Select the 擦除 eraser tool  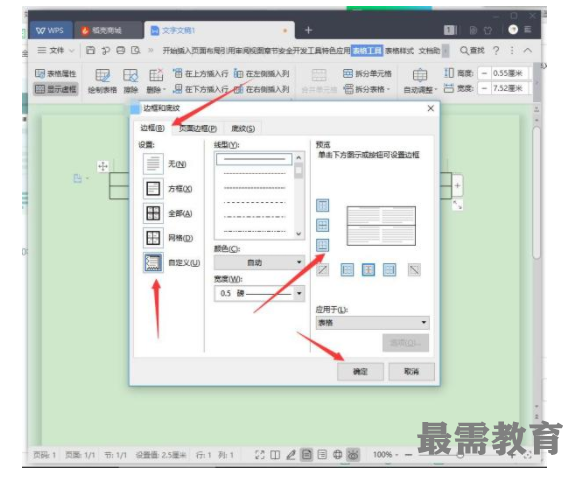131,81
